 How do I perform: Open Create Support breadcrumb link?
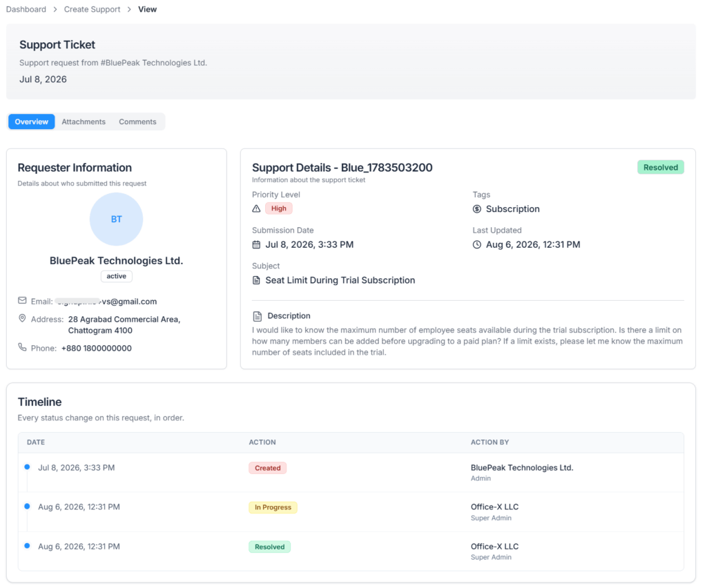tap(92, 10)
